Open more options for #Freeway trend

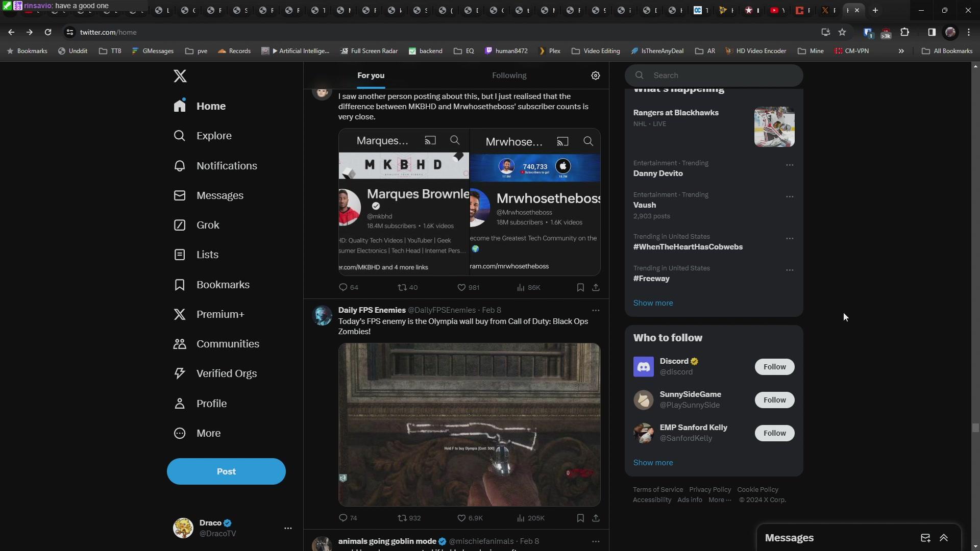(790, 270)
